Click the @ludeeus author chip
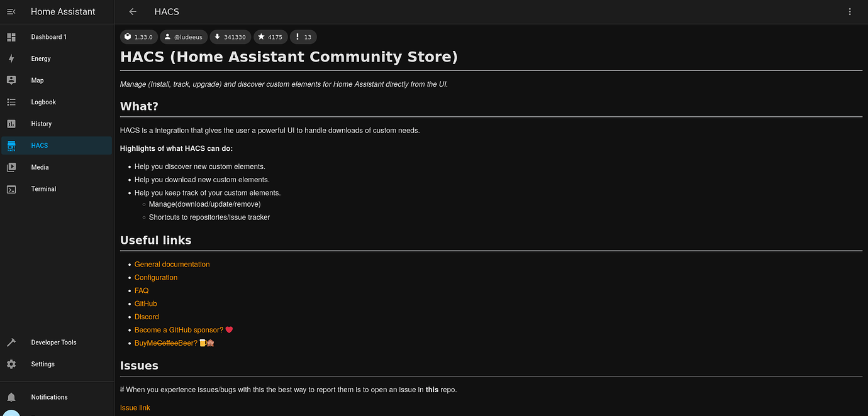 tap(183, 37)
